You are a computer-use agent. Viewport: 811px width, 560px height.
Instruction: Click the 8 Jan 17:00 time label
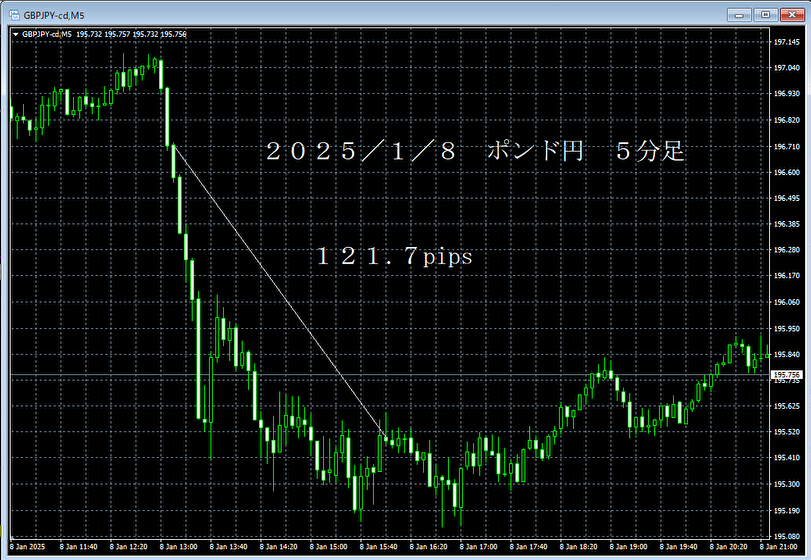[482, 547]
